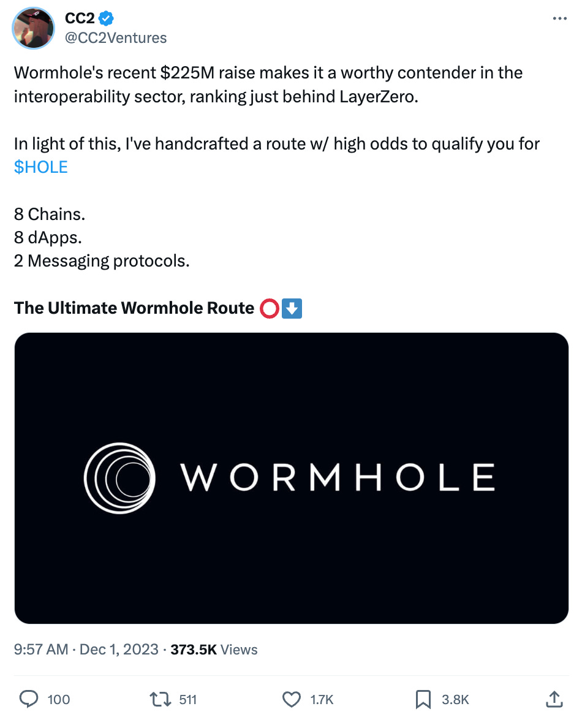Like the tweet

pyautogui.click(x=292, y=699)
